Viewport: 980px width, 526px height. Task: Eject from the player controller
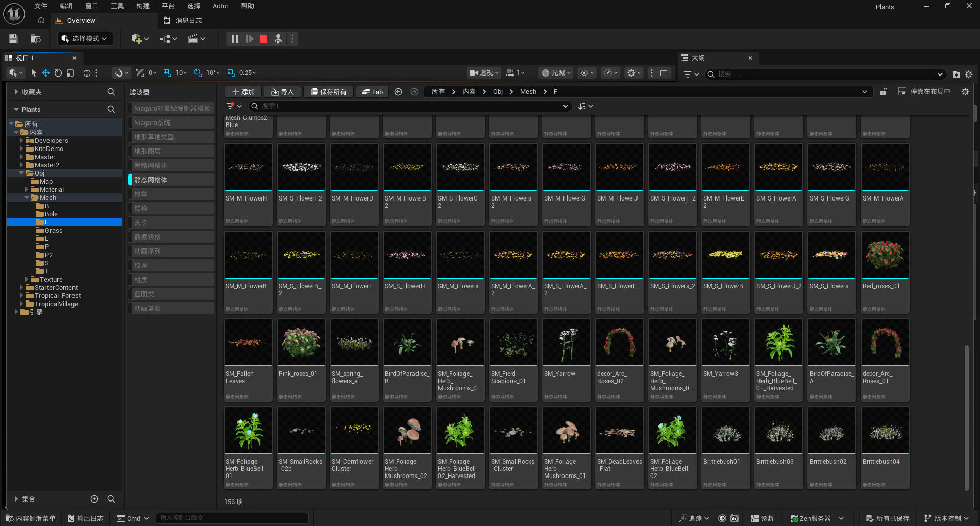coord(278,39)
